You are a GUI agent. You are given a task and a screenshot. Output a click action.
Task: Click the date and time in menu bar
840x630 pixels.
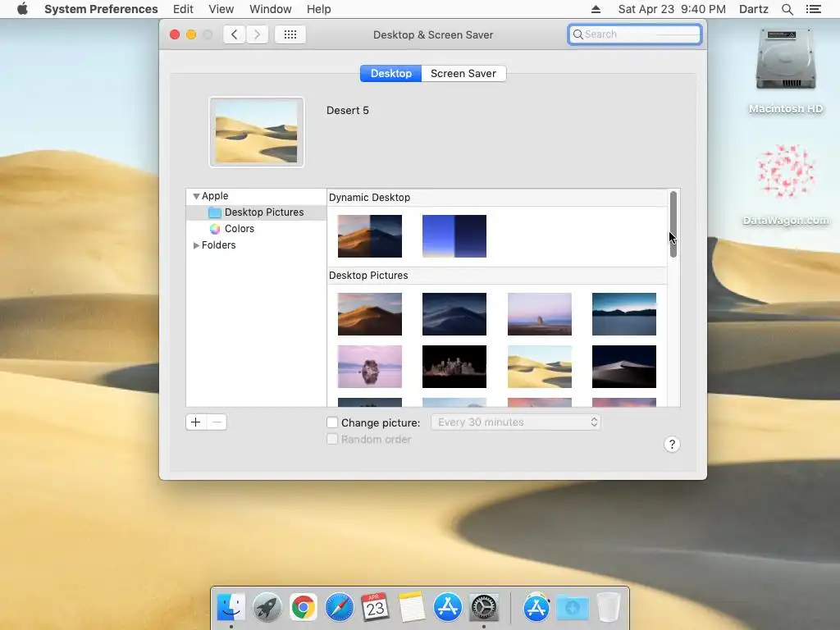click(672, 9)
